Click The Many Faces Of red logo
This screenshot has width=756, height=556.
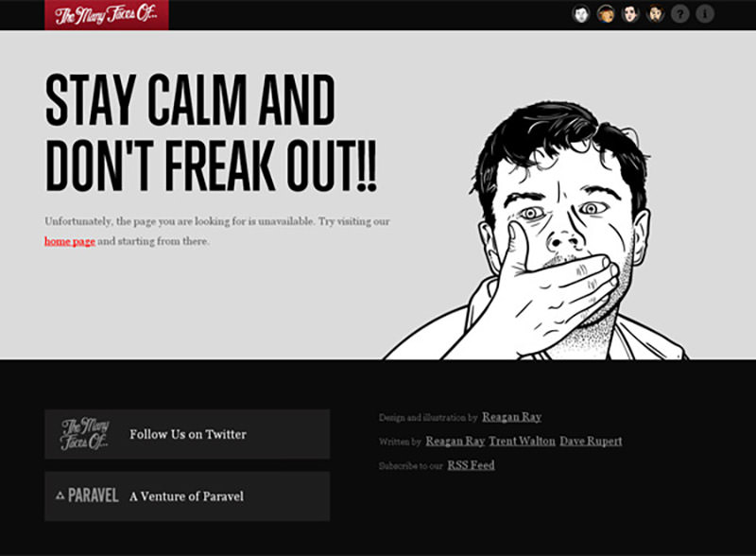tap(107, 15)
